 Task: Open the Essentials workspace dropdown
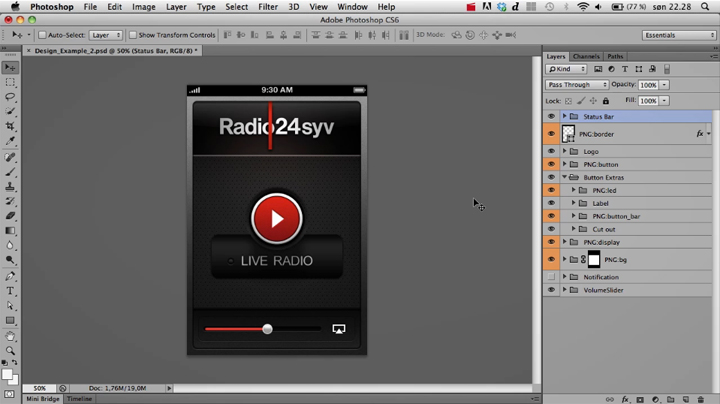(679, 35)
